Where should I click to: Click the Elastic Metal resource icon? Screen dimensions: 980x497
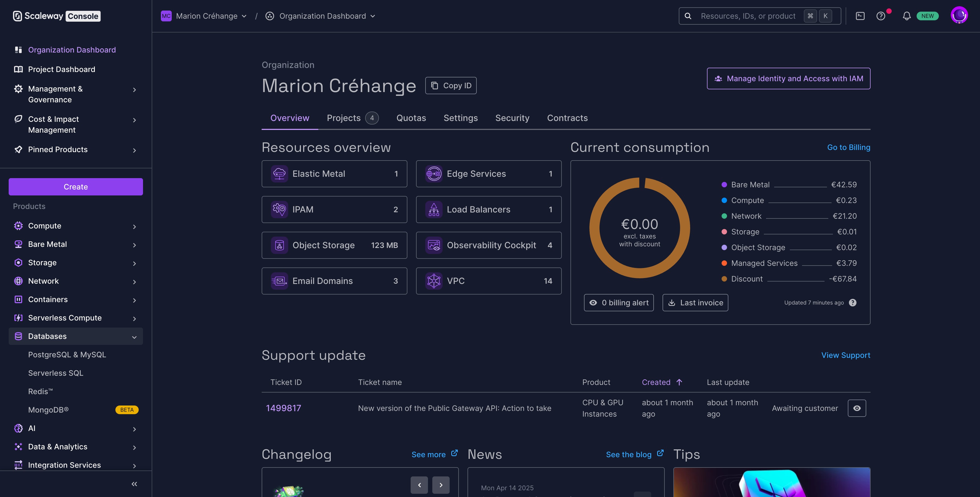point(279,174)
